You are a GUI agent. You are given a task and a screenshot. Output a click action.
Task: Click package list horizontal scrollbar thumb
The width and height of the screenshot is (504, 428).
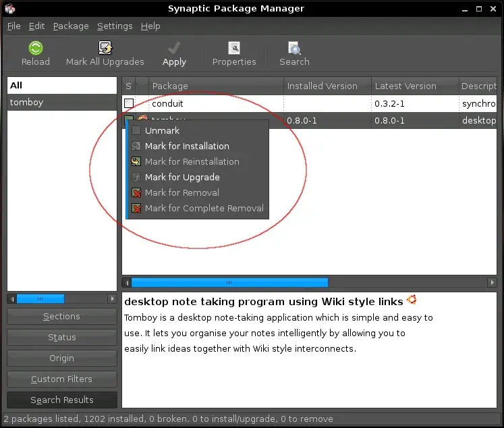tap(229, 283)
